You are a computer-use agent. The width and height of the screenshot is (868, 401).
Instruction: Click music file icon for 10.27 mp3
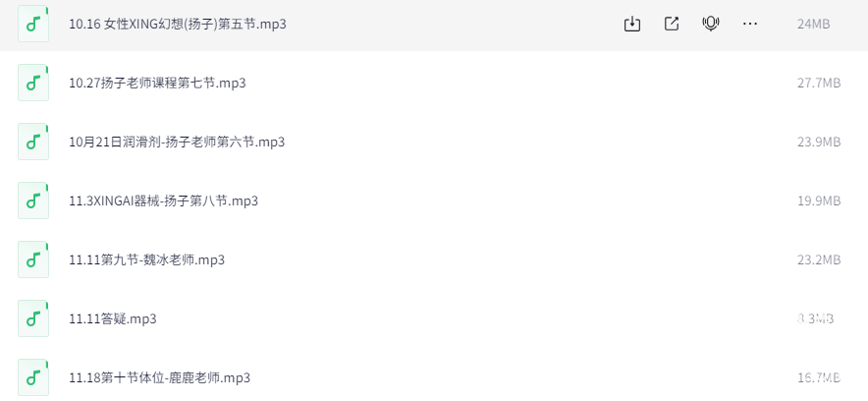(32, 83)
